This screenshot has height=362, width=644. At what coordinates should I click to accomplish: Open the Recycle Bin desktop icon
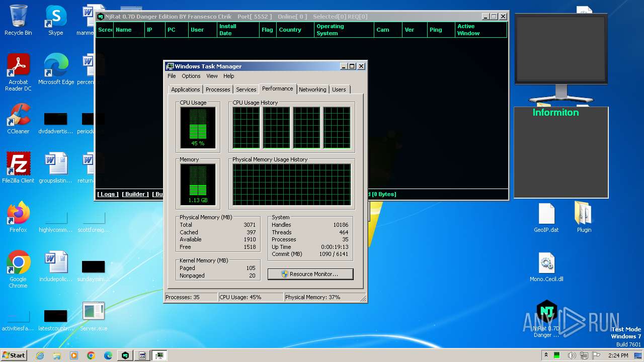18,20
